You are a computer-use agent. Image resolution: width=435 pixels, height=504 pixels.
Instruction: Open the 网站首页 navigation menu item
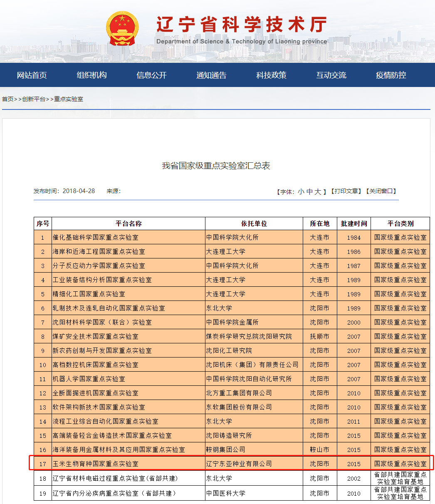[x=32, y=75]
